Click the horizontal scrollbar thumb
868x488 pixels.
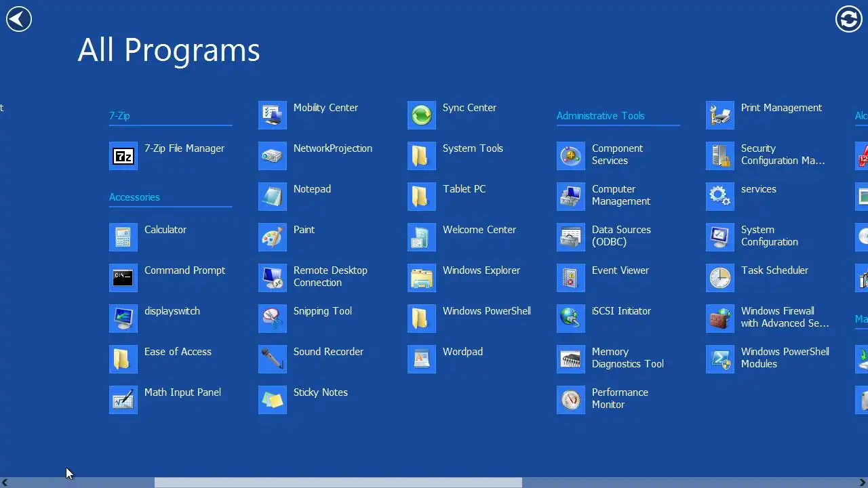click(338, 483)
